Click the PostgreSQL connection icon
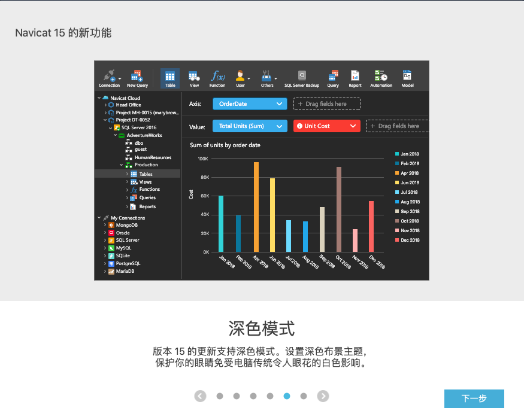Screen dimensions: 524x420 tap(111, 263)
